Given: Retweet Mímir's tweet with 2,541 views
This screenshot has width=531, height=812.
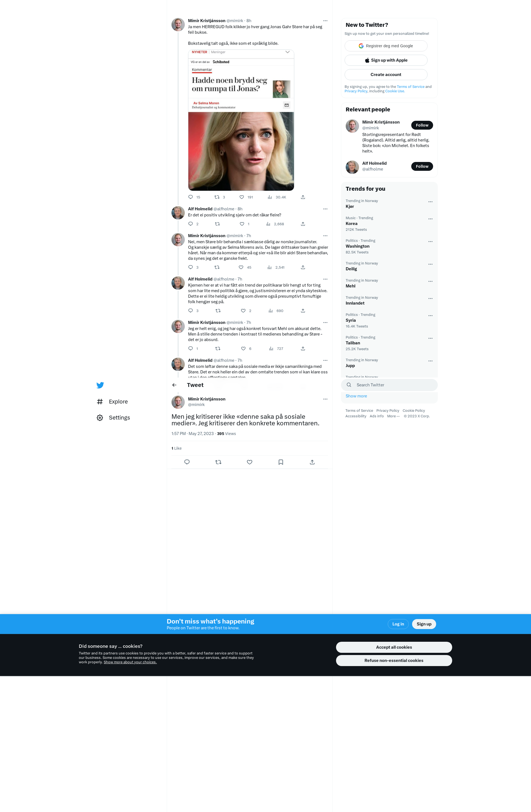Looking at the screenshot, I should 217,267.
